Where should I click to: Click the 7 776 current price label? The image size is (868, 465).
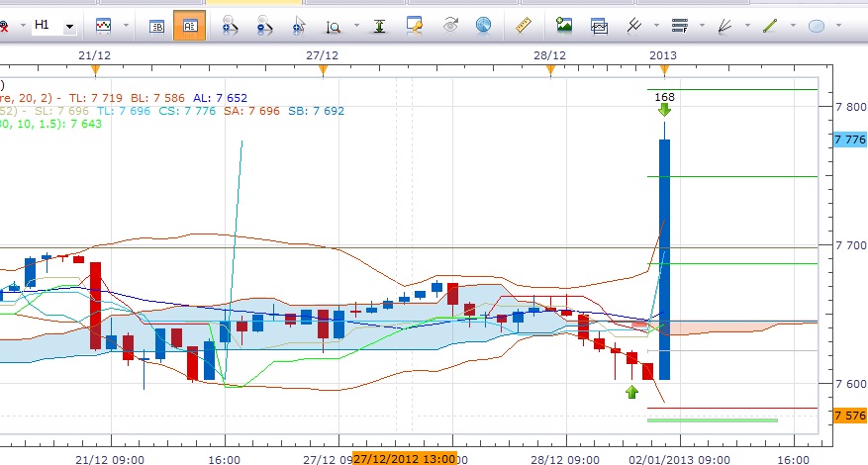pos(850,140)
